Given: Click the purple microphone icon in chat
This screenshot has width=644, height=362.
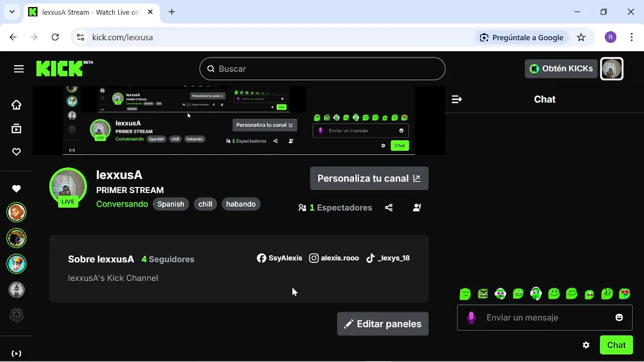Looking at the screenshot, I should click(x=471, y=318).
